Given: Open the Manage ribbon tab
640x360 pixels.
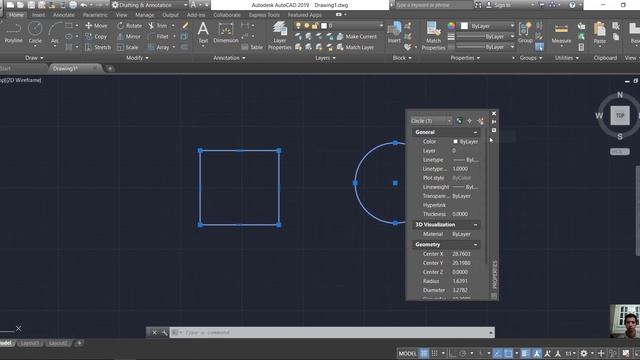Looking at the screenshot, I should pos(144,15).
